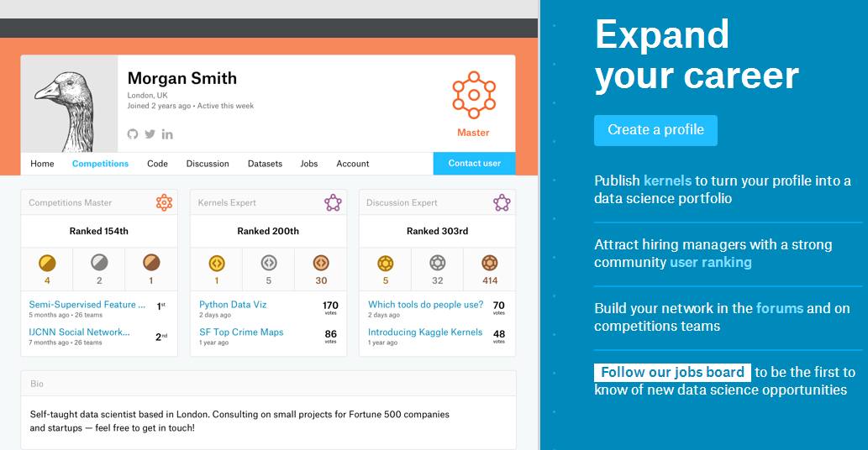This screenshot has width=868, height=450.
Task: Go to the Discussion tab
Action: pyautogui.click(x=208, y=164)
